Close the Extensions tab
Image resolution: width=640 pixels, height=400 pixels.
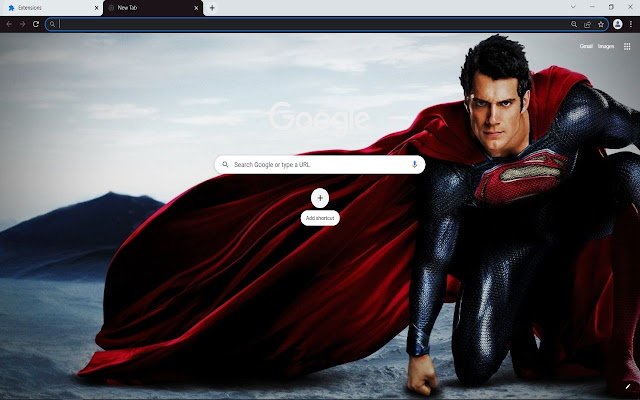coord(96,8)
